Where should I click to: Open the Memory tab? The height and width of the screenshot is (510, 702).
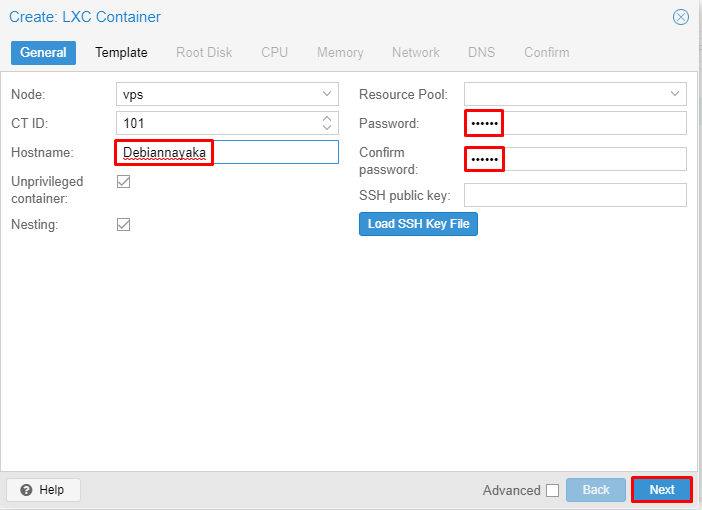tap(340, 52)
